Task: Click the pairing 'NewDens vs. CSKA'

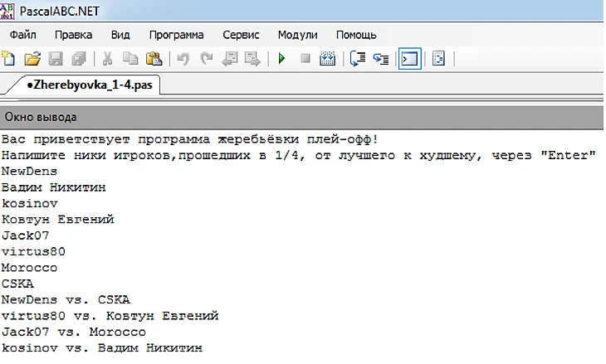Action: click(x=66, y=299)
